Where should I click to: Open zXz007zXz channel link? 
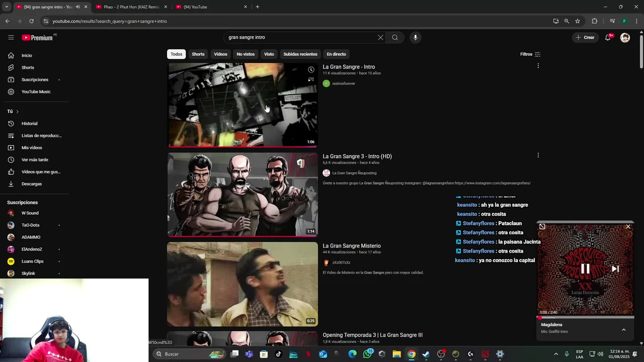pos(341,262)
